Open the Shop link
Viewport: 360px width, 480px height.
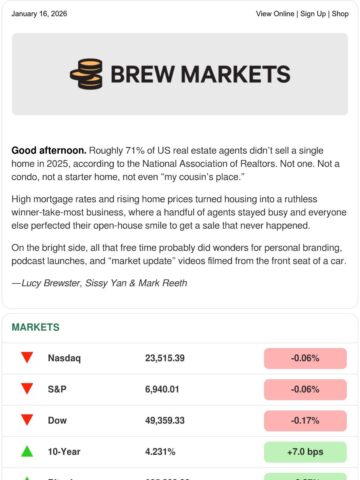(x=340, y=14)
